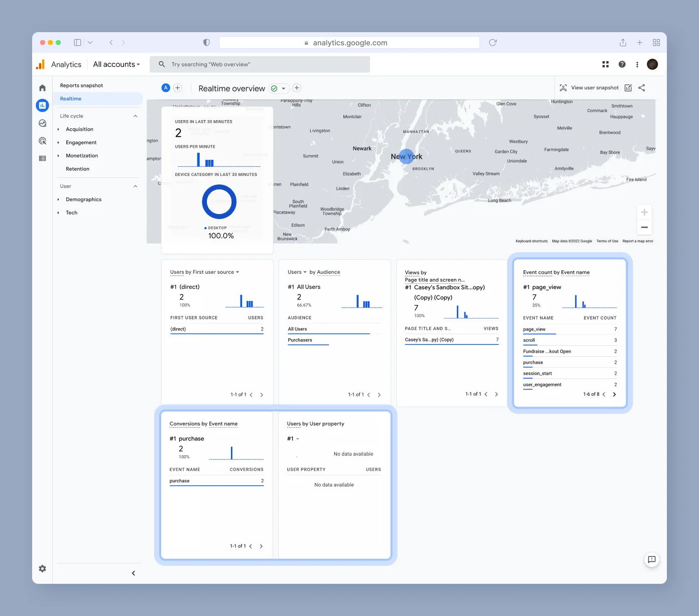Open the All accounts dropdown
This screenshot has height=616, width=699.
pyautogui.click(x=116, y=64)
